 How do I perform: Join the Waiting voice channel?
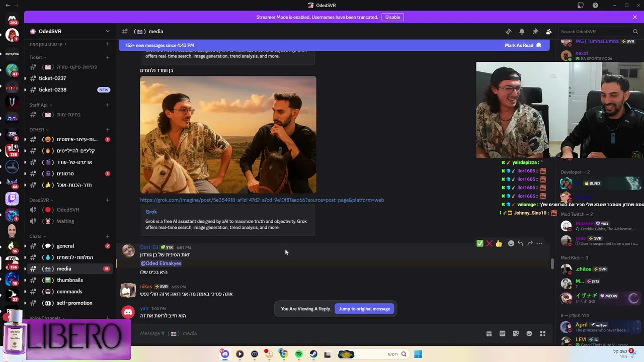[x=70, y=221]
